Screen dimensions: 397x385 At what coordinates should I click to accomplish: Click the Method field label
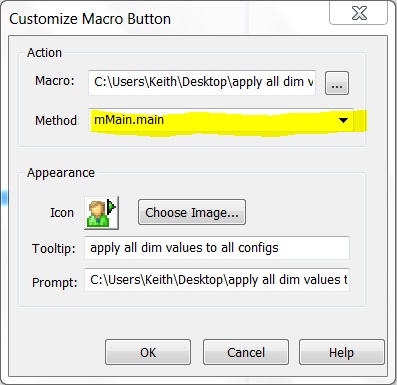[56, 120]
